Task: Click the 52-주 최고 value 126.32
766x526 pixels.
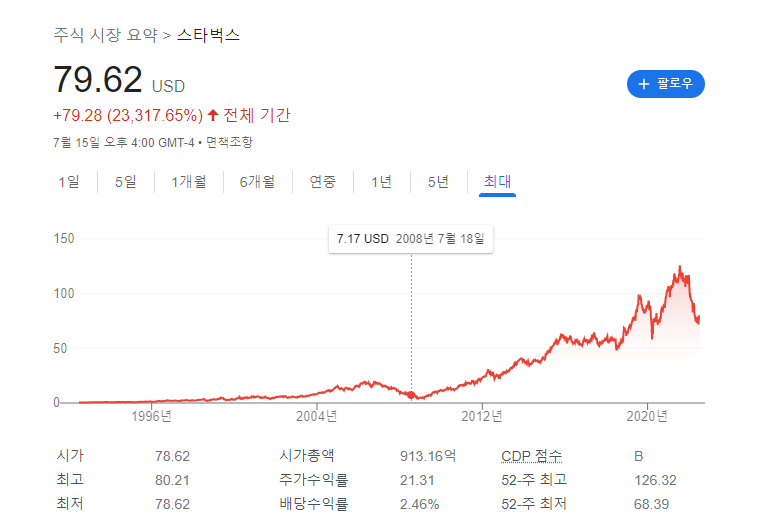Action: [655, 480]
